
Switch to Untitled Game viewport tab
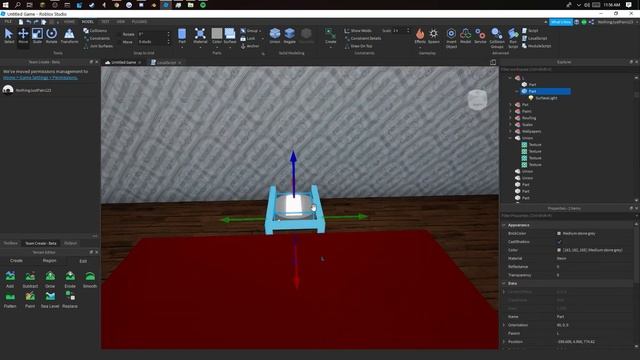point(123,62)
